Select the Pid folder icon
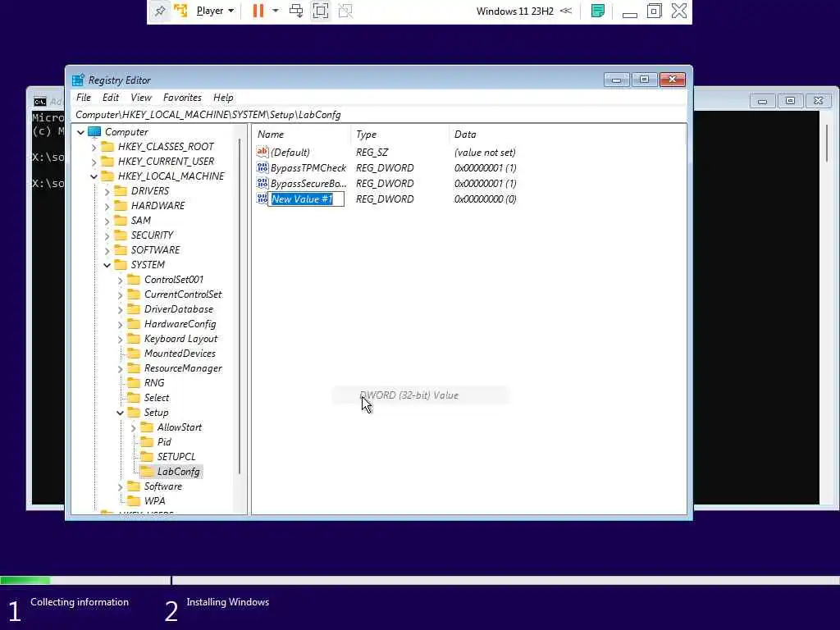This screenshot has width=840, height=630. point(147,442)
